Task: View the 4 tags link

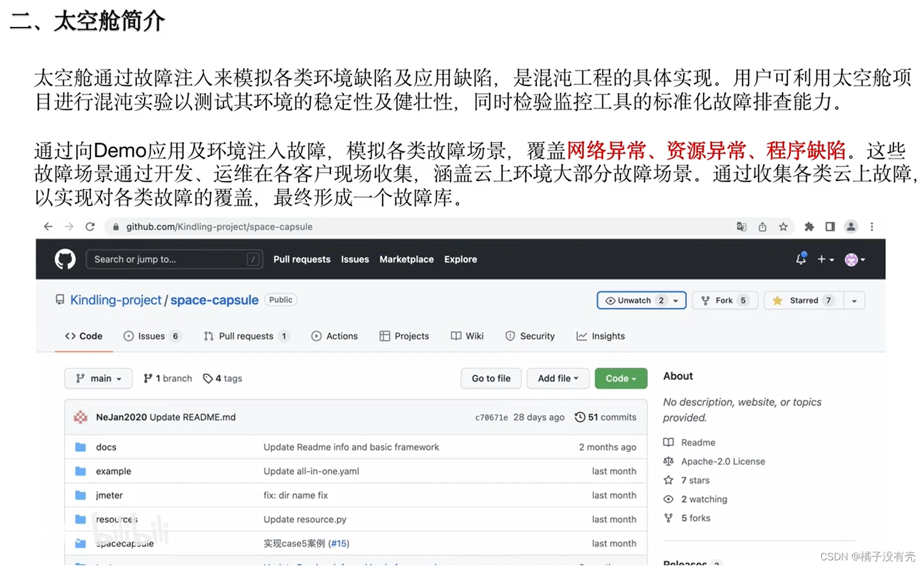Action: (x=222, y=379)
